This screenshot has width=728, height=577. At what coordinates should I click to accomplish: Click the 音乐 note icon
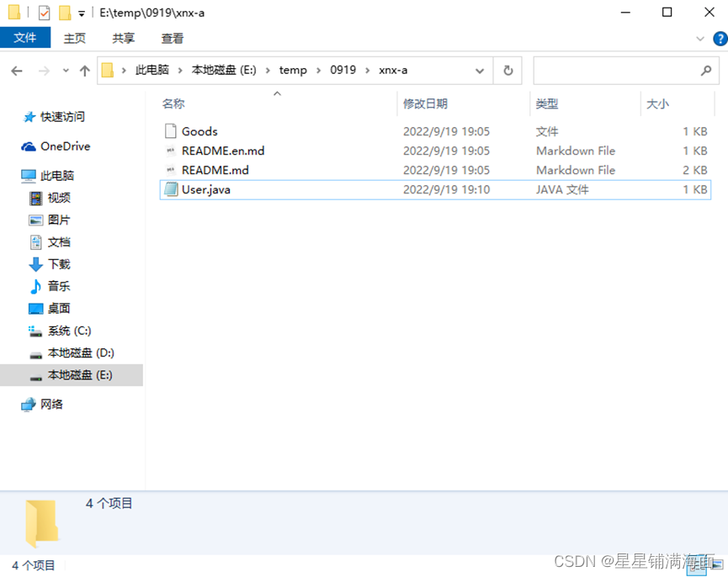(35, 287)
